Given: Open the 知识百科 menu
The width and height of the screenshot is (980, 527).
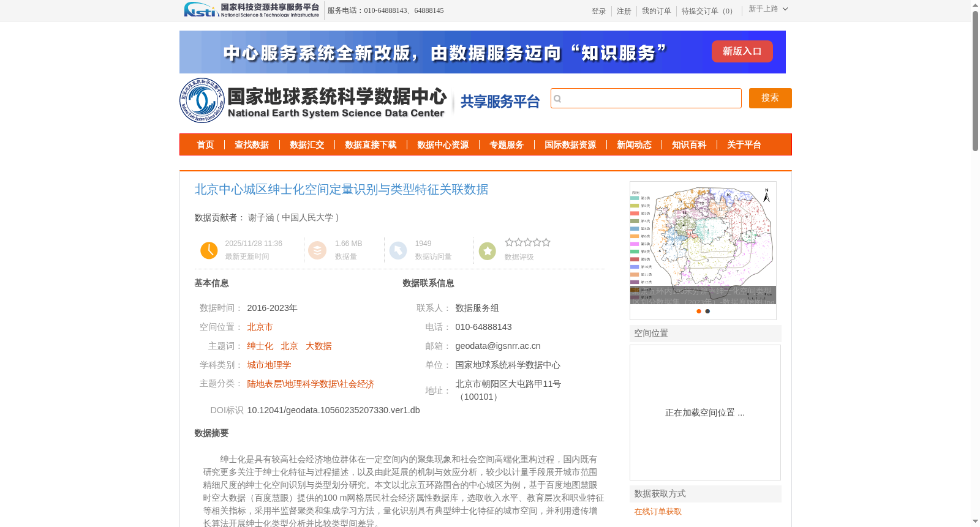Looking at the screenshot, I should 689,145.
